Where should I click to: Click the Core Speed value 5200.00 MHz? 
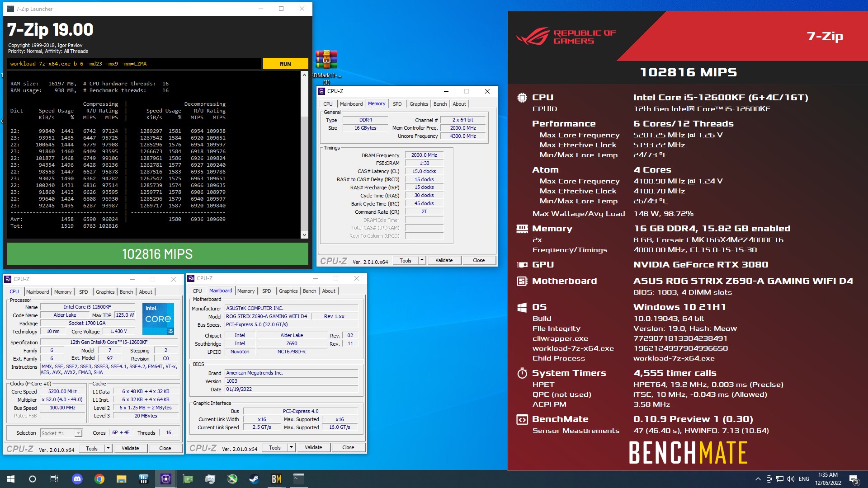click(62, 391)
